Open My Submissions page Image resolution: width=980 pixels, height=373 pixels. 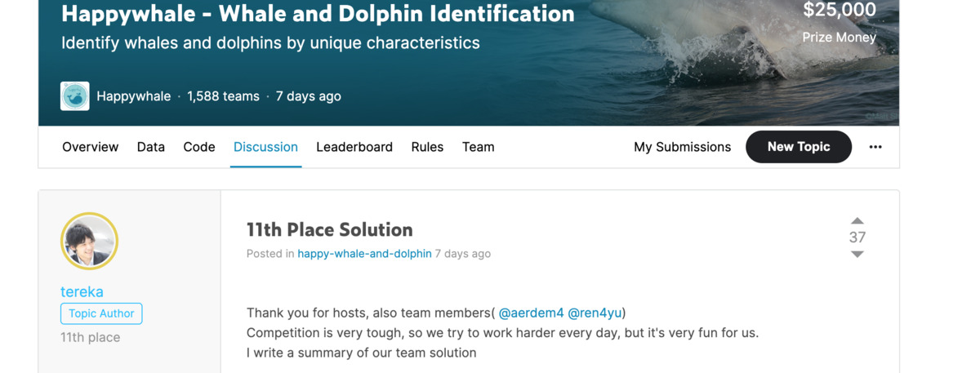point(682,147)
